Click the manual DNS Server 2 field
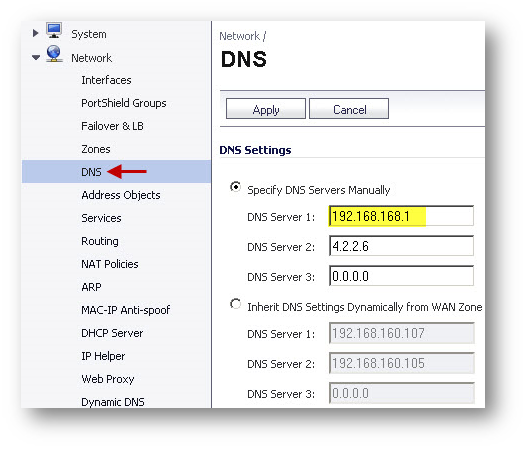Screen dimensions: 527x450 (x=401, y=246)
